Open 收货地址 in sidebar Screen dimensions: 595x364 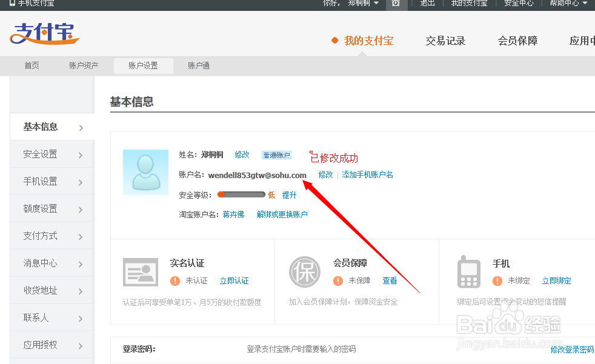[52, 291]
